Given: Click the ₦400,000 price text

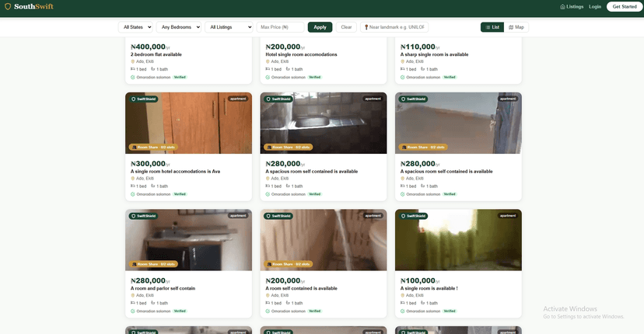Looking at the screenshot, I should click(x=149, y=47).
